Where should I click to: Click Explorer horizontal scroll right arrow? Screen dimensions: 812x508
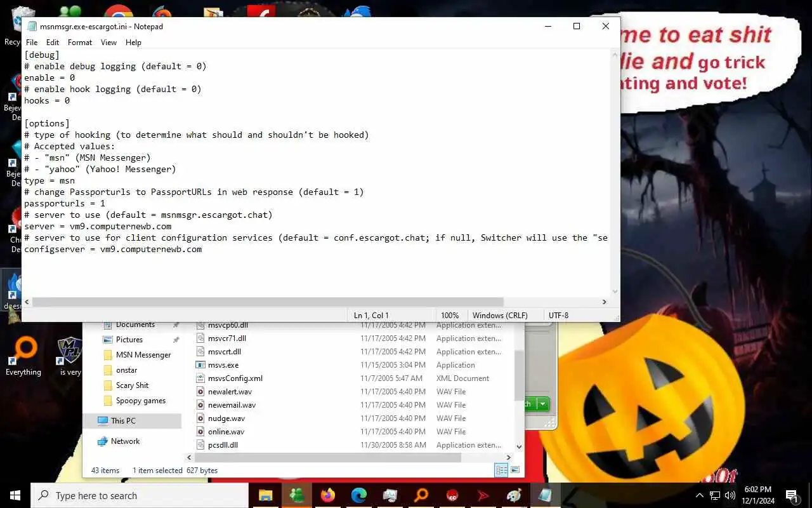508,457
